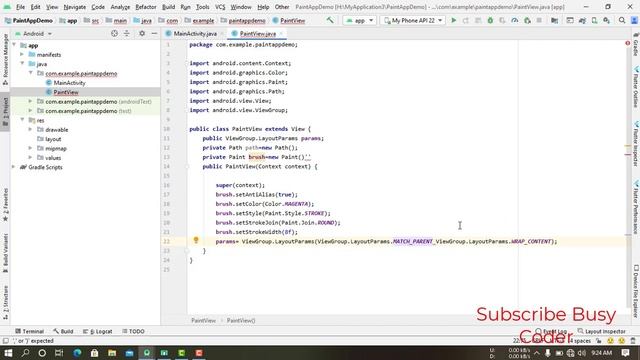Click Attach Debugger to Android Process icon

(x=527, y=20)
